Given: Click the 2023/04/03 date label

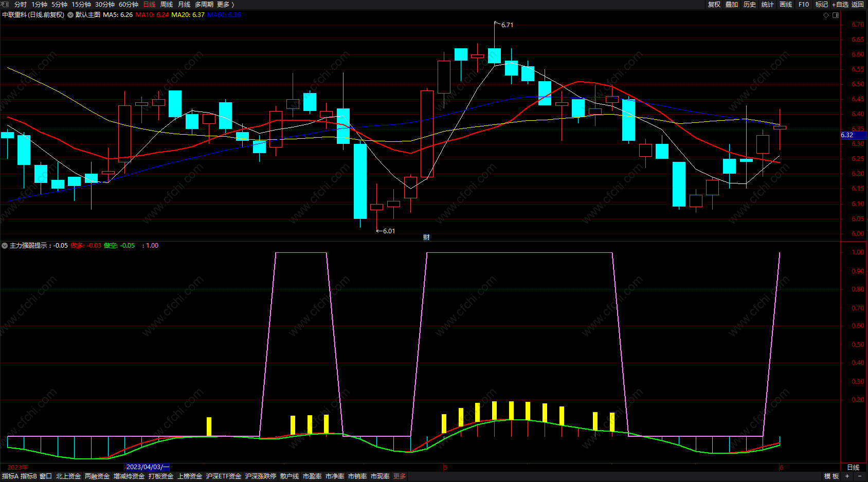Looking at the screenshot, I should click(x=148, y=467).
